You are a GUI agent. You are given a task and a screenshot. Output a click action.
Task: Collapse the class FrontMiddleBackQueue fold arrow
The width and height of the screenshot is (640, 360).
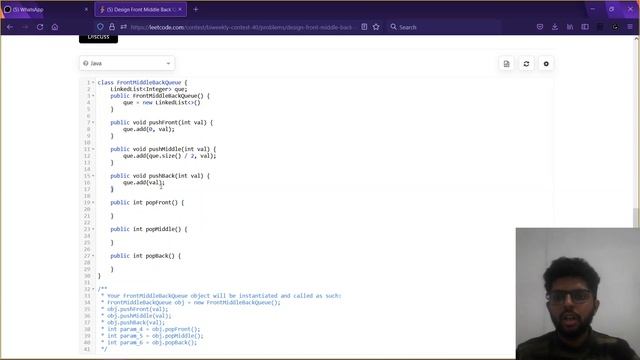pos(93,82)
